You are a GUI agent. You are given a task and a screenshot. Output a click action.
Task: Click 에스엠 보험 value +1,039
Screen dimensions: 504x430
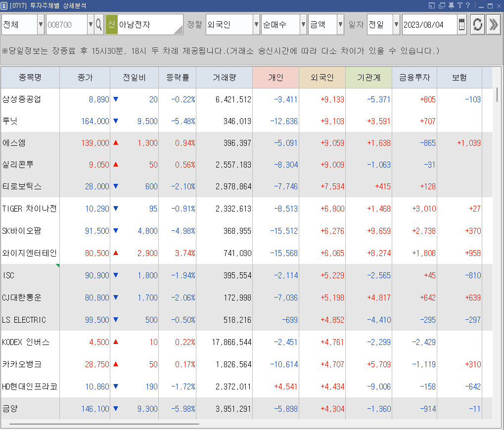point(469,143)
